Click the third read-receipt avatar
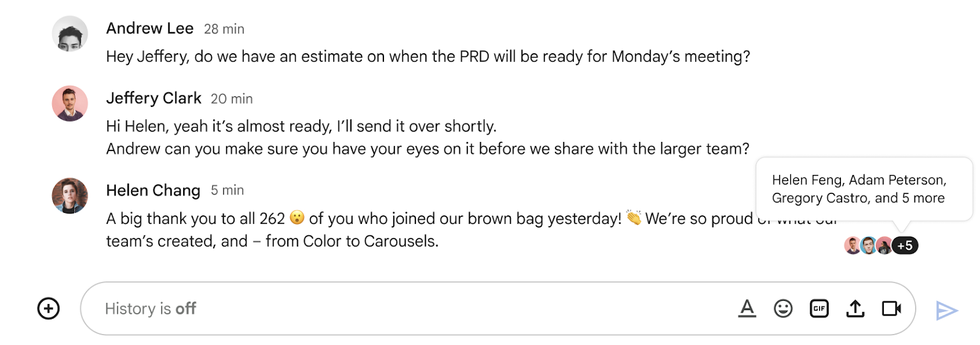 click(884, 245)
